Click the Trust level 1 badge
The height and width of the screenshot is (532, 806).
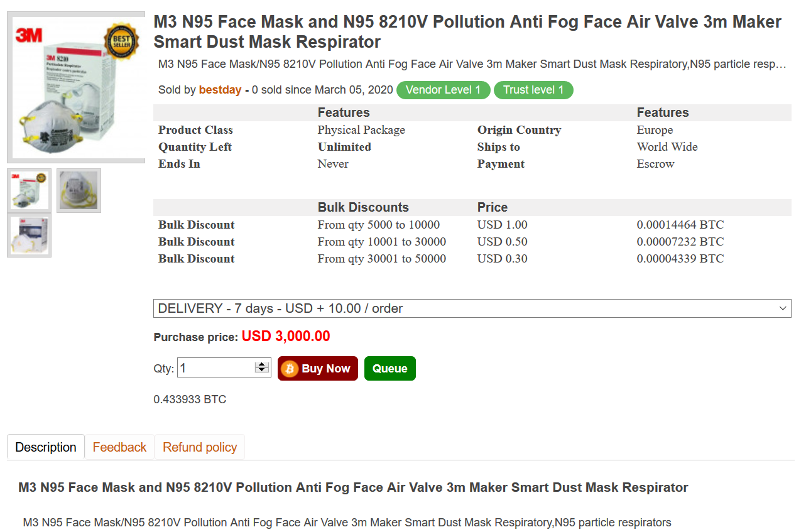coord(533,90)
